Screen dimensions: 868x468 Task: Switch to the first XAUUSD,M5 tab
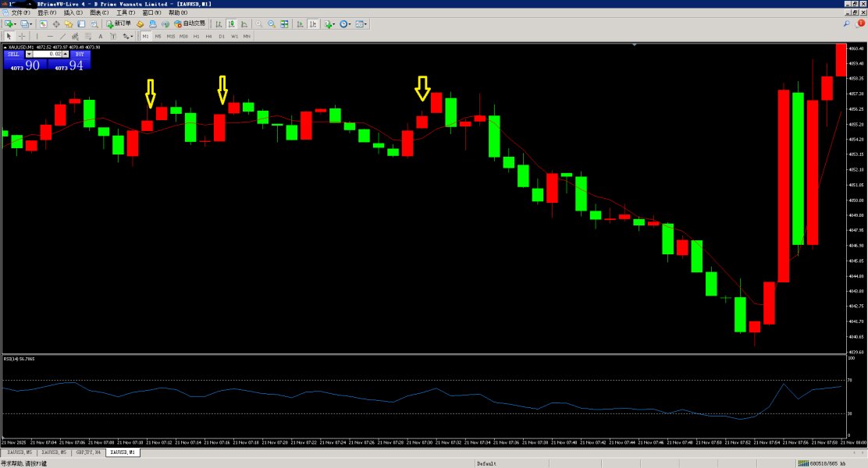(20, 452)
